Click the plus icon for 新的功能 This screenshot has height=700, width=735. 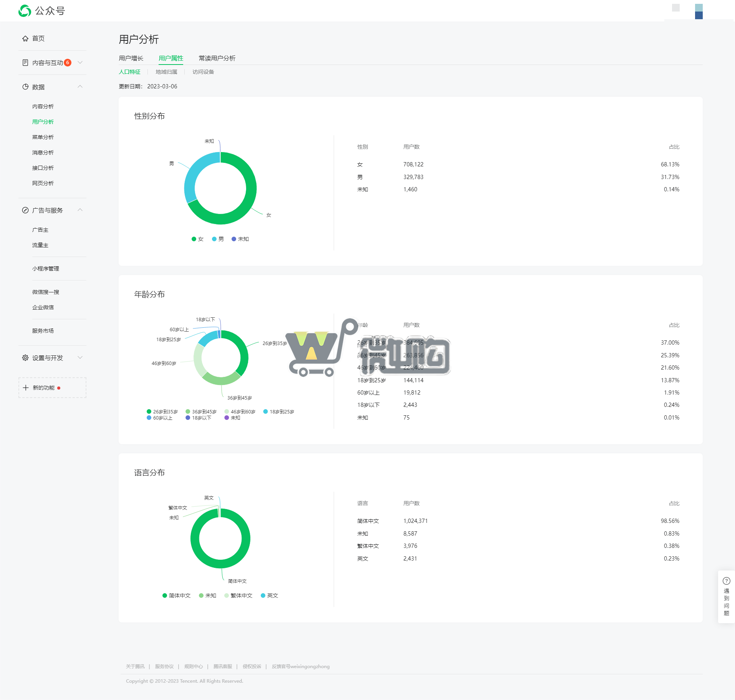pos(26,388)
